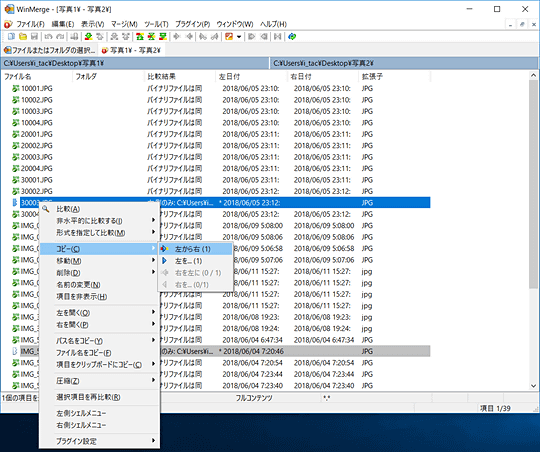Select the 10003.JPG file row
This screenshot has height=452, width=540.
click(220, 111)
